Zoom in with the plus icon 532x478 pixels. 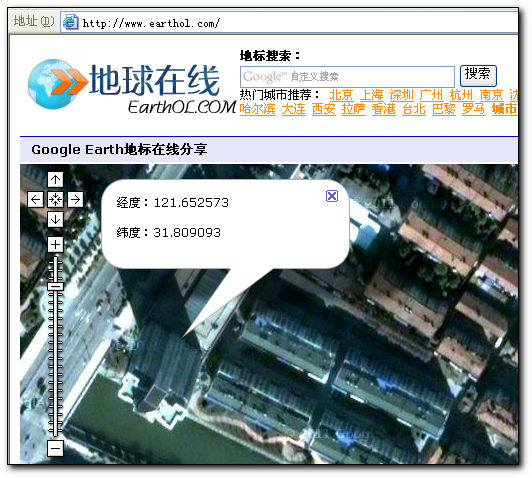coord(55,245)
